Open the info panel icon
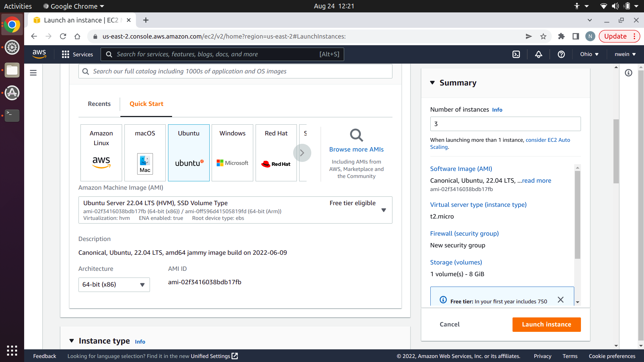The height and width of the screenshot is (362, 644). click(629, 73)
